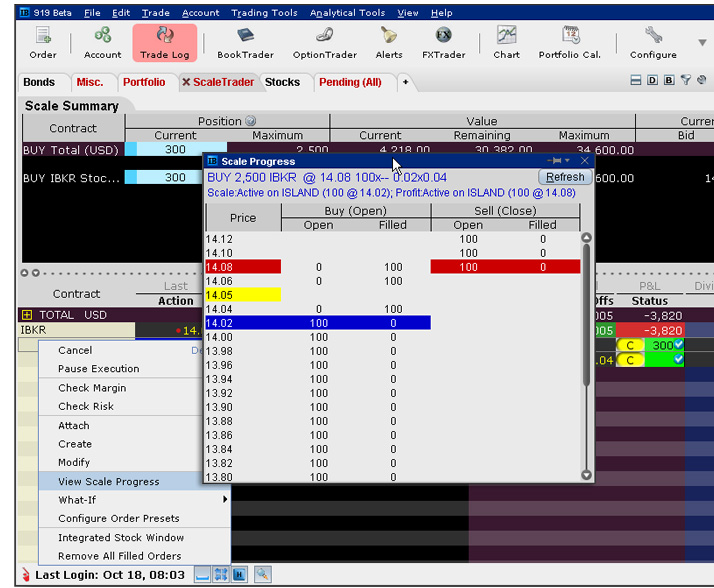The width and height of the screenshot is (714, 588).
Task: Select View Scale Progress in context menu
Action: (x=134, y=481)
